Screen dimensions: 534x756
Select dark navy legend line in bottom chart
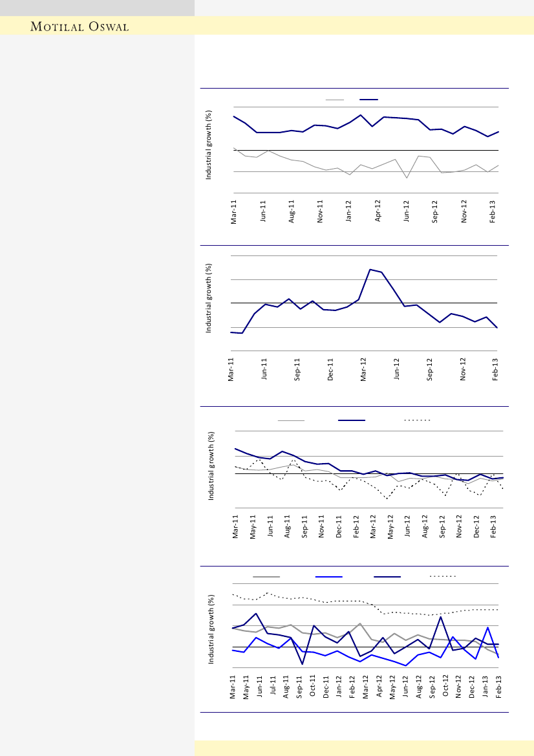point(387,576)
